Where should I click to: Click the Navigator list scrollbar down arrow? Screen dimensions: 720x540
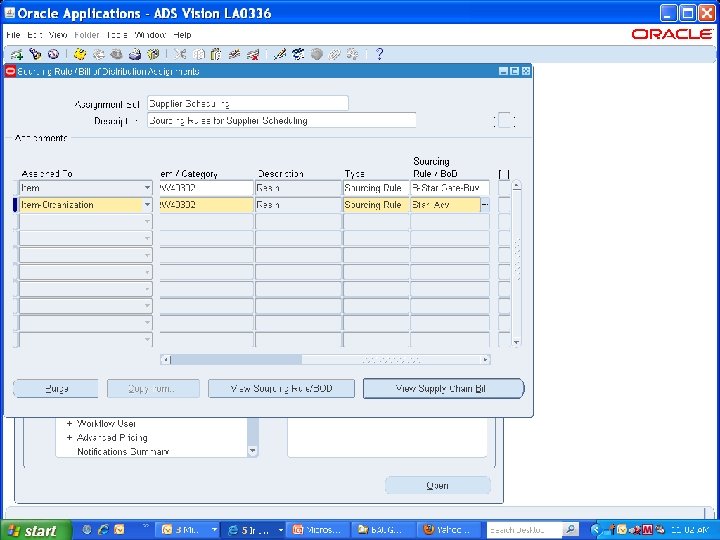253,451
